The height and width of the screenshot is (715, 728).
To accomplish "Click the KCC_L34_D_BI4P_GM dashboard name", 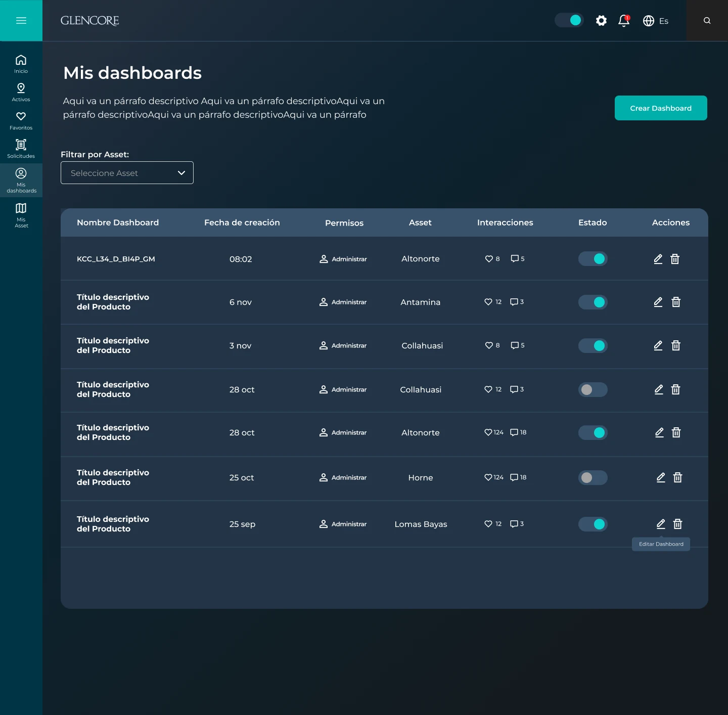I will click(x=116, y=259).
